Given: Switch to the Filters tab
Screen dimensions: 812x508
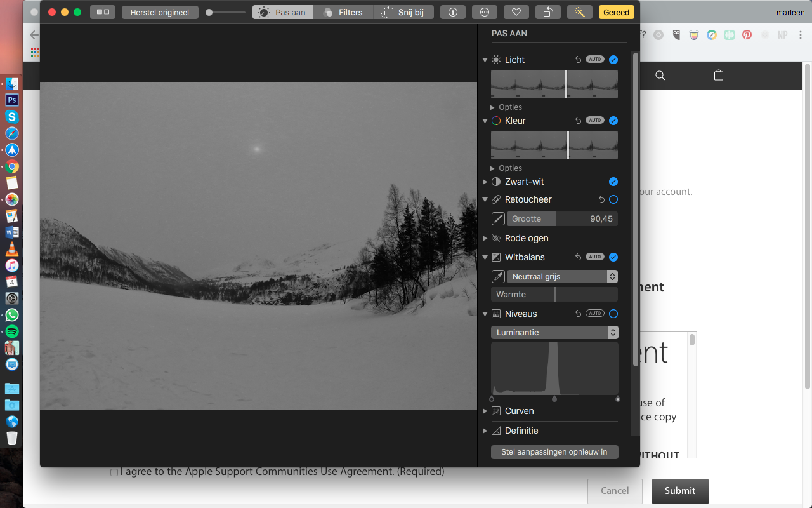Looking at the screenshot, I should point(343,12).
